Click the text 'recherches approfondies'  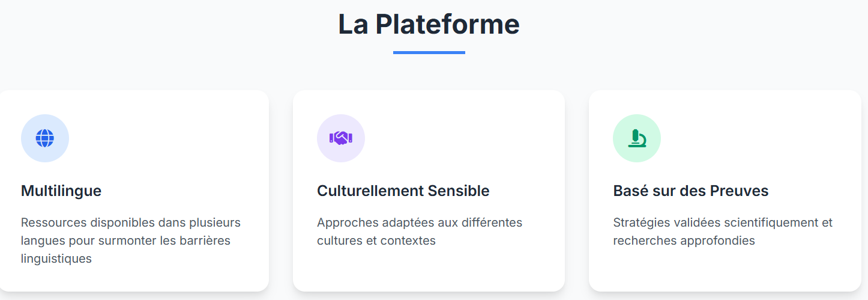(x=684, y=240)
